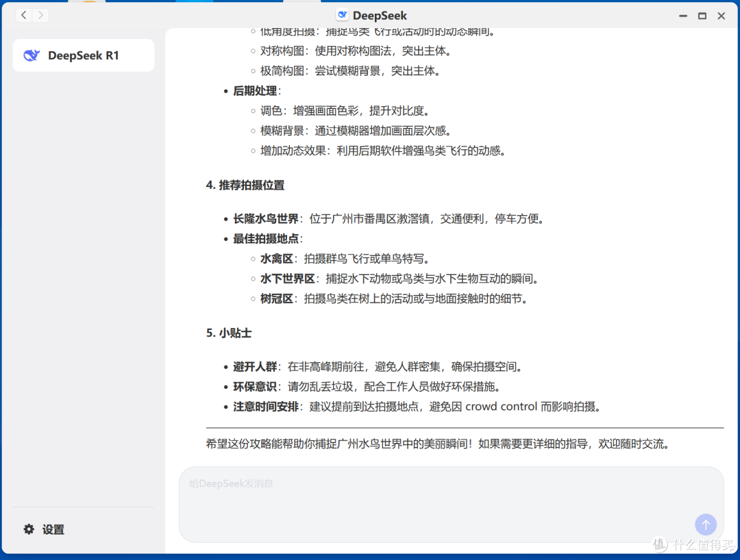Click the line starting 极简构图
This screenshot has height=560, width=740.
coord(351,71)
